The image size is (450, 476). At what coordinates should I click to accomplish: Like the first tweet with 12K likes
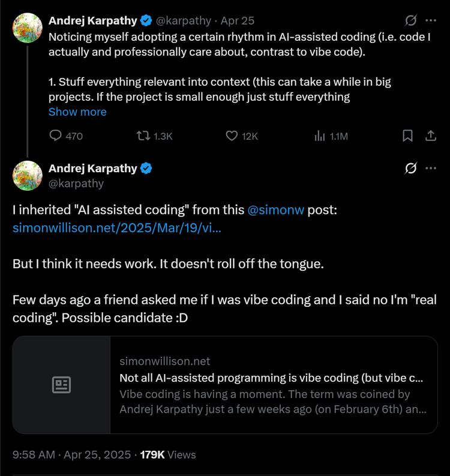(x=232, y=136)
